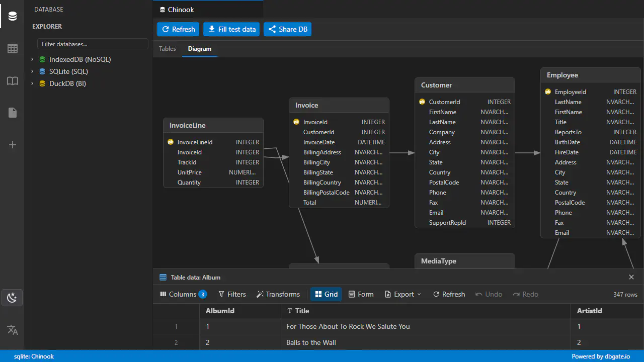Toggle dark mode moon icon

12,298
